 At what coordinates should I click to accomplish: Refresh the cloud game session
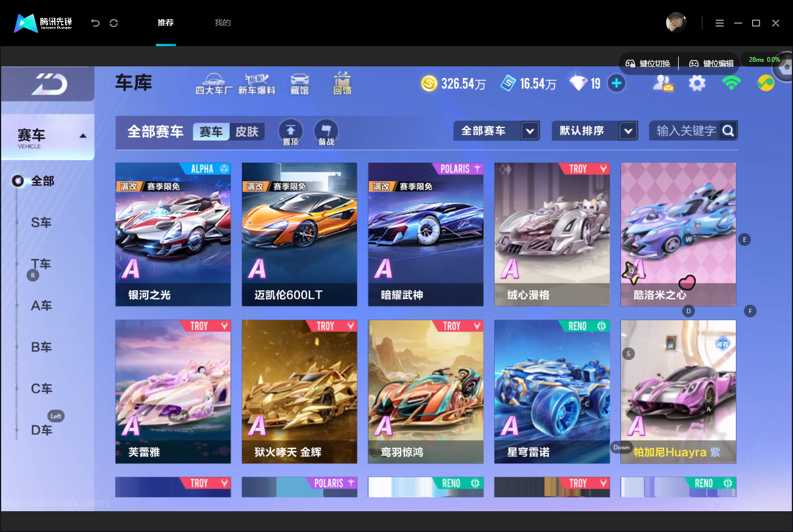(x=114, y=23)
